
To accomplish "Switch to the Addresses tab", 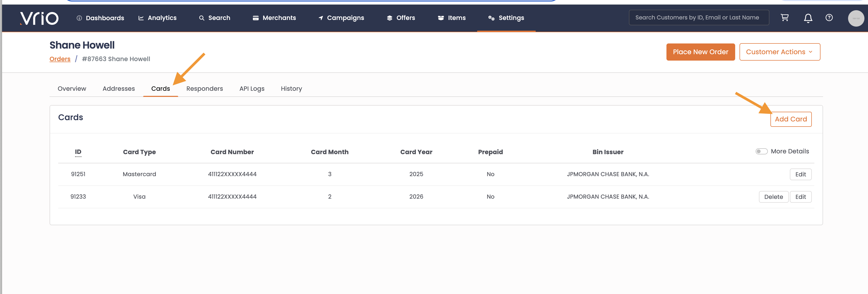I will [119, 89].
